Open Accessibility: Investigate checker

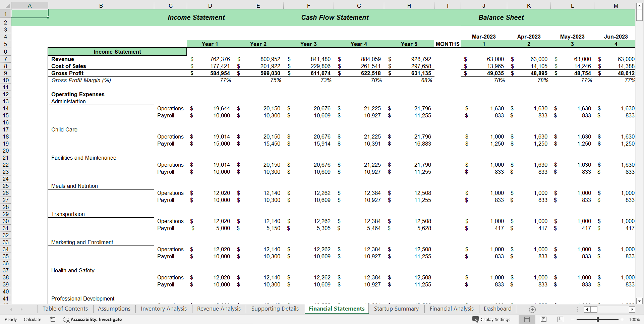click(x=93, y=319)
